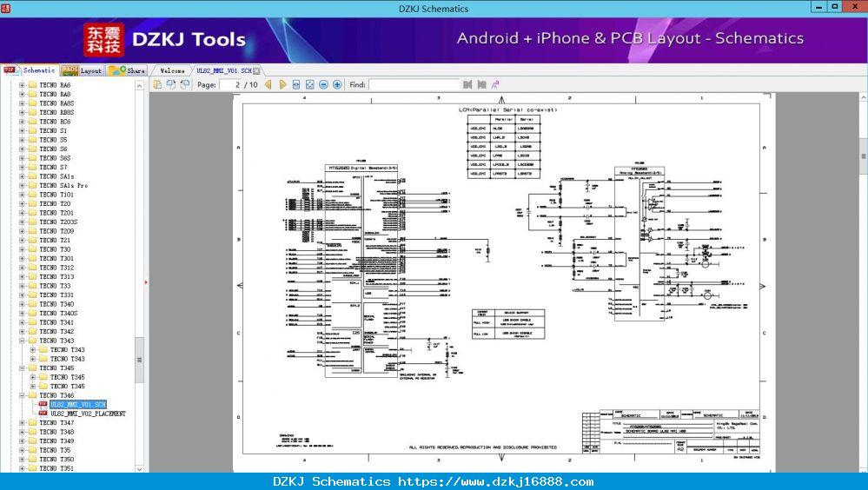Click the DZKJ Tools red logo
Image resolution: width=868 pixels, height=490 pixels.
coord(103,39)
